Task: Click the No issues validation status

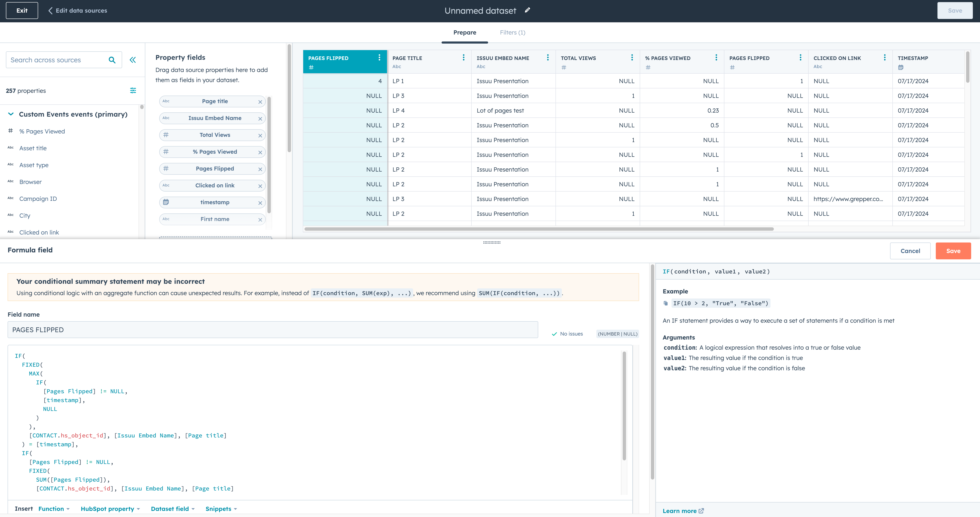Action: pyautogui.click(x=567, y=334)
